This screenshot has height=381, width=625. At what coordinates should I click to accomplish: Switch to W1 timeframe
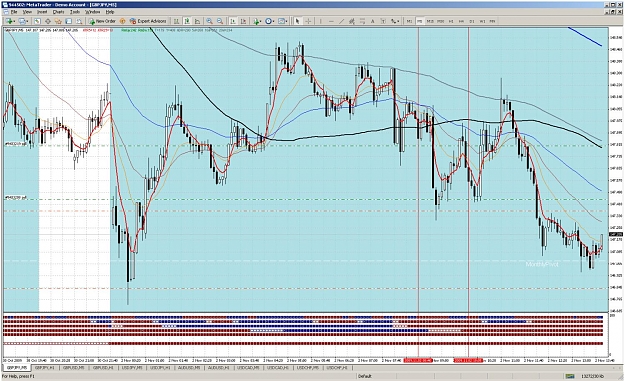482,21
